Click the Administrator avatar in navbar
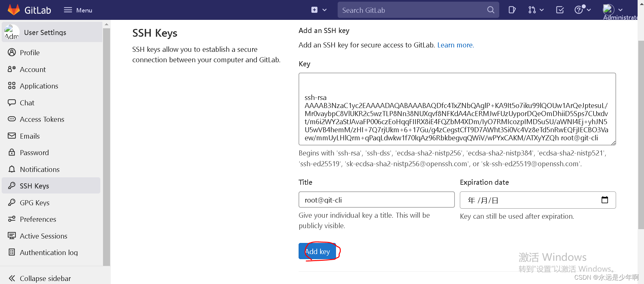Screen dimensions: 644x284 pyautogui.click(x=609, y=9)
